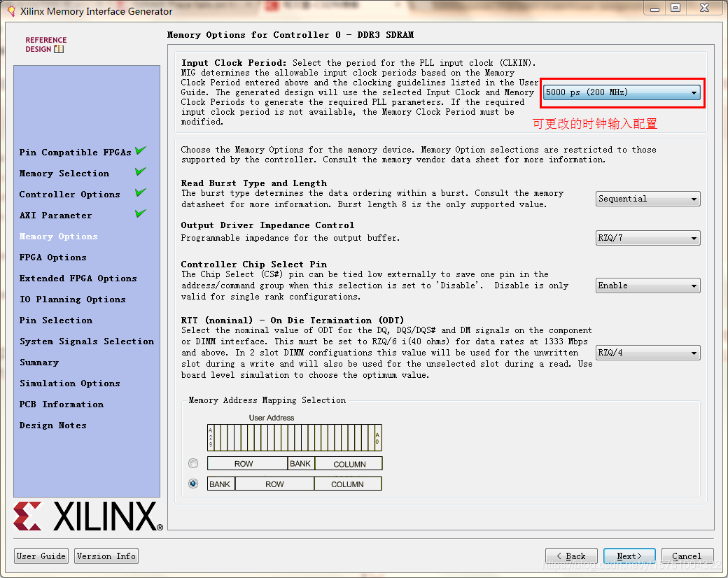The width and height of the screenshot is (728, 578).
Task: Go to IO Planning Options step
Action: [x=72, y=299]
